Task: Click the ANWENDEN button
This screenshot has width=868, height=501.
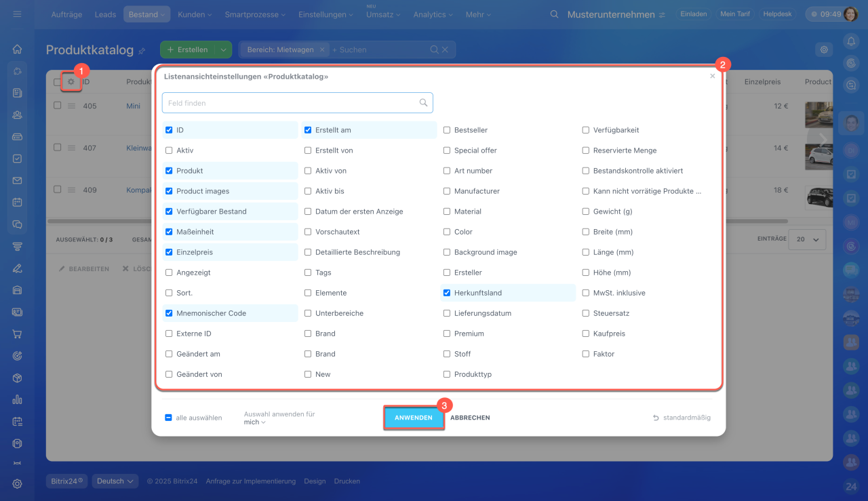Action: point(414,418)
